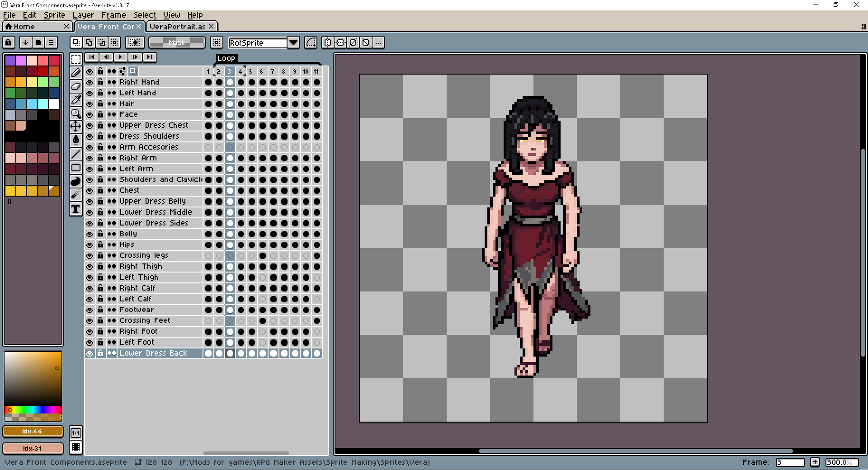Click the Frame number input field
Viewport: 868px width, 470px height.
(789, 462)
